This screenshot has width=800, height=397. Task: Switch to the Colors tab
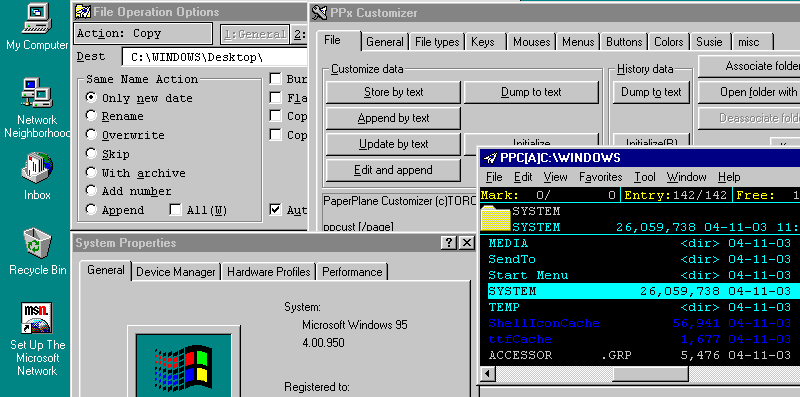pos(668,42)
